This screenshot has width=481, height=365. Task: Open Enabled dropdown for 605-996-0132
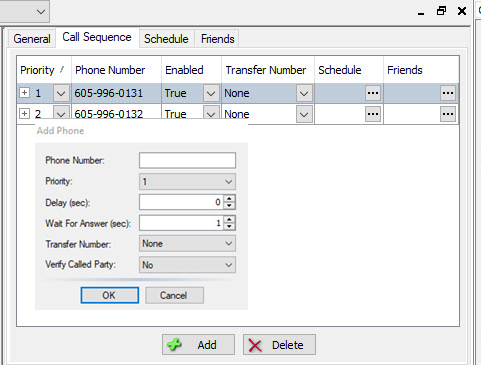211,113
